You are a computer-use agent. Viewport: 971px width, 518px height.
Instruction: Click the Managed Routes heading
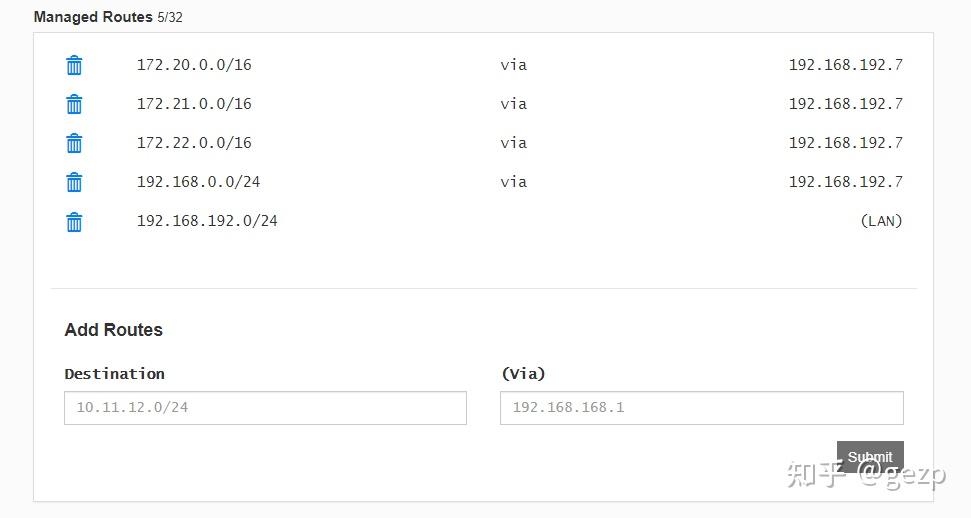pyautogui.click(x=93, y=17)
